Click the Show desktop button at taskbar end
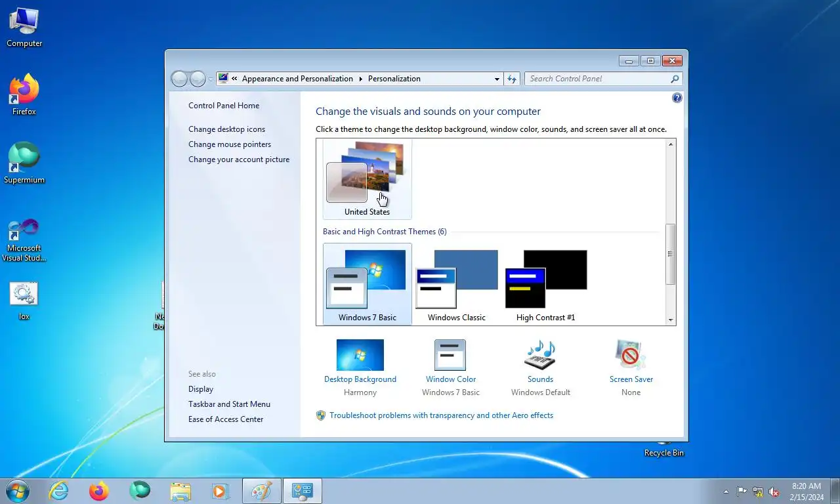Screen dimensions: 840x504 coord(835,491)
